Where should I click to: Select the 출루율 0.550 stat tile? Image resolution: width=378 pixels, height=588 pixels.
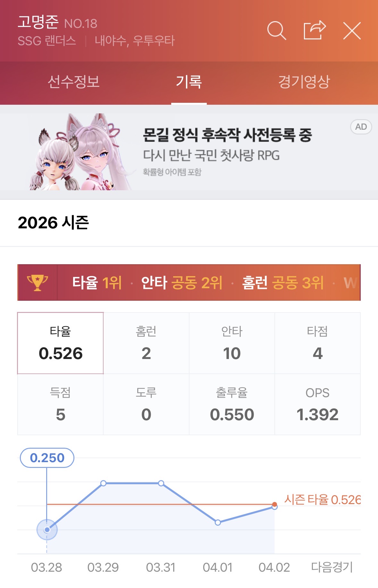click(232, 404)
